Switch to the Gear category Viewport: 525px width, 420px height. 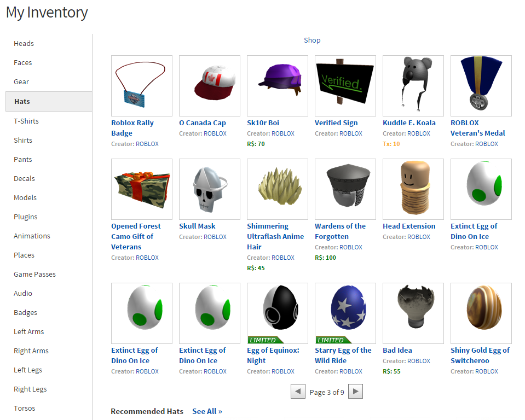tap(21, 82)
